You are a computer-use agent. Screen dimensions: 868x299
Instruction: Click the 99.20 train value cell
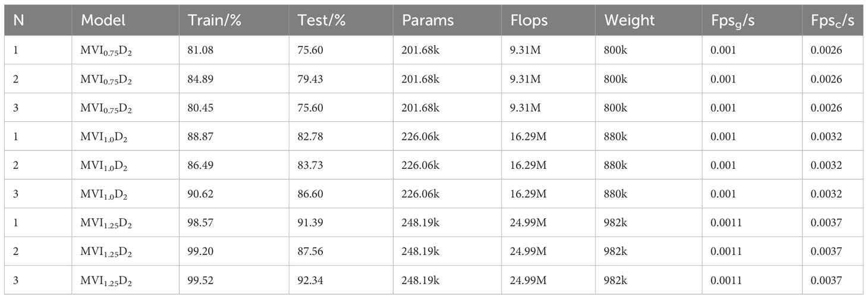coord(234,251)
